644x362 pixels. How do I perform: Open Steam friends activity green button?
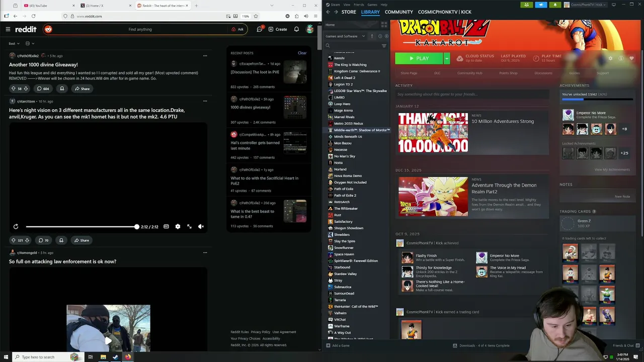526,5
